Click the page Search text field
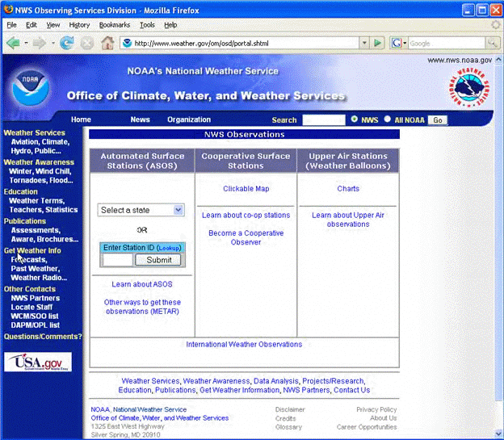This screenshot has width=504, height=440. [x=324, y=120]
